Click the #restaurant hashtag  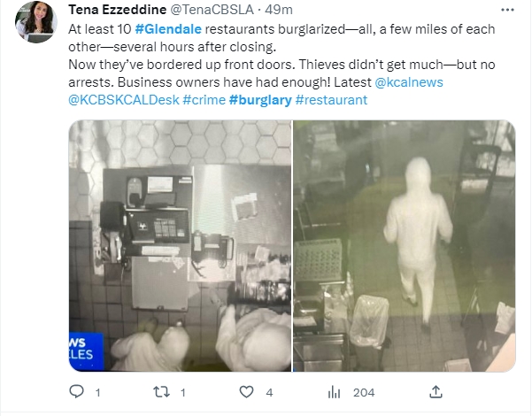click(331, 100)
